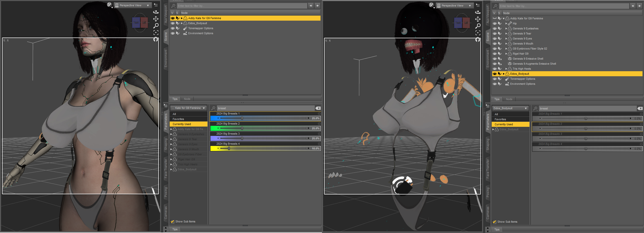Click right 2024 Big Breasts 1 slider handle
This screenshot has height=233, width=644.
(586, 119)
